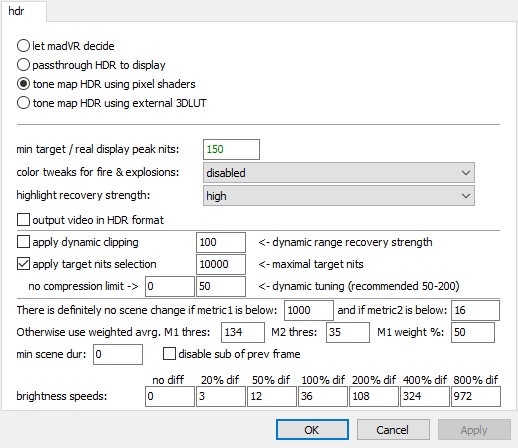Switch to the hdr tab
This screenshot has width=518, height=448.
pyautogui.click(x=16, y=11)
